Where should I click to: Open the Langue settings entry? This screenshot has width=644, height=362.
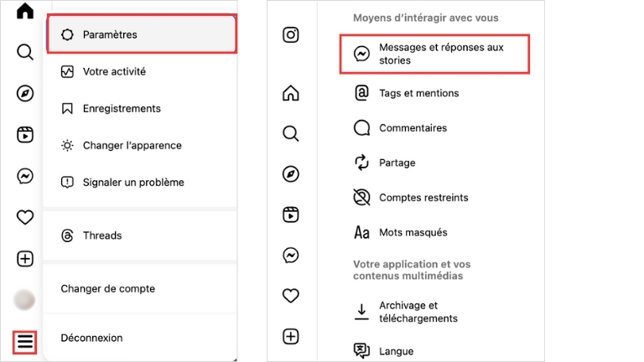[x=396, y=351]
